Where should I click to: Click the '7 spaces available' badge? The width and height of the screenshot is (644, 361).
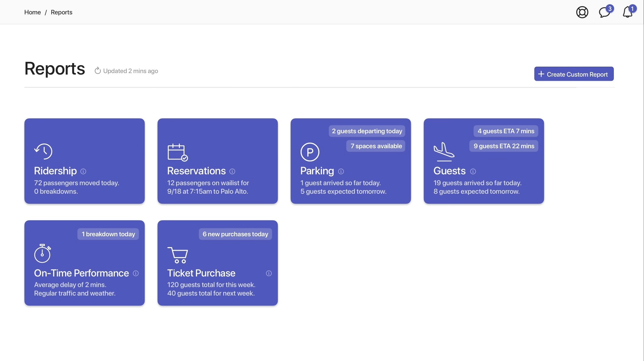coord(376,146)
